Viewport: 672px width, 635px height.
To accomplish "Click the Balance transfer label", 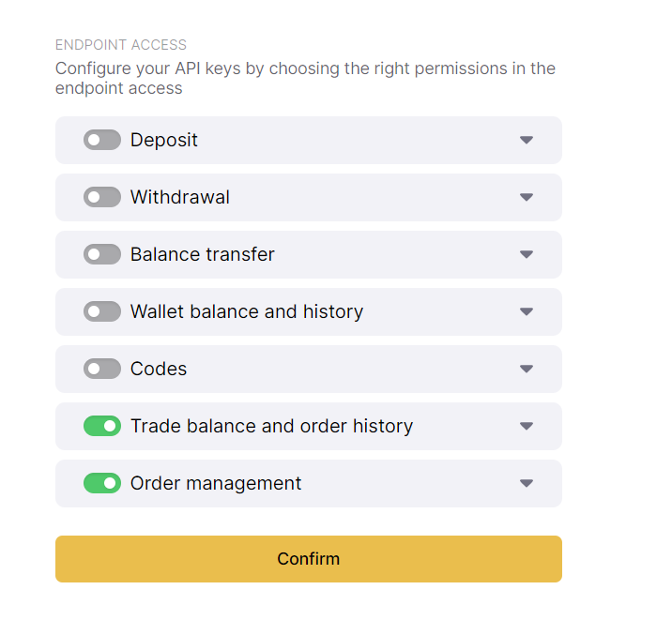I will pyautogui.click(x=203, y=254).
